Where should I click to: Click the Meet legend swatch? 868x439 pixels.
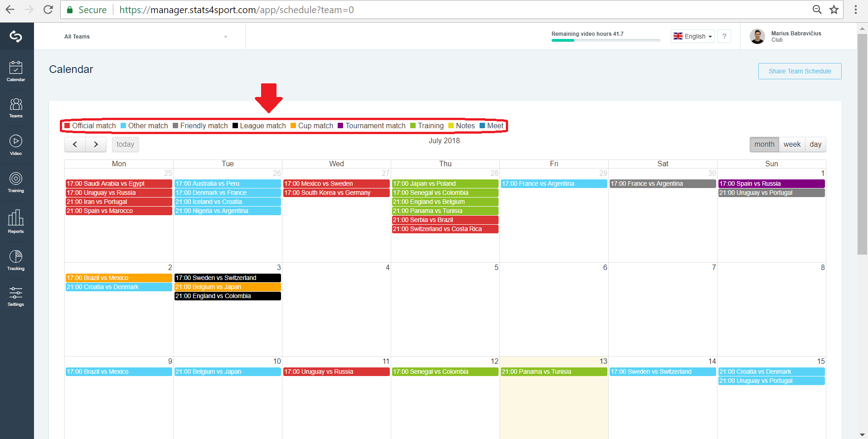click(482, 126)
